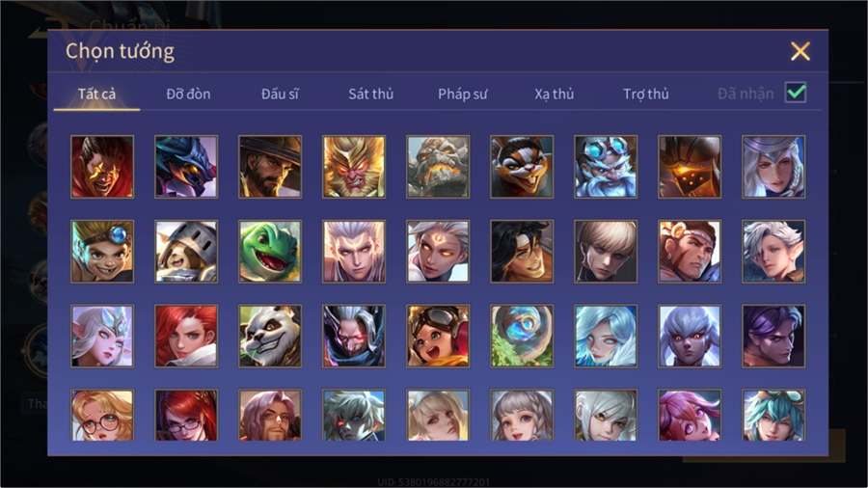Select the Đấu sĩ tab
The image size is (868, 488).
pyautogui.click(x=280, y=95)
